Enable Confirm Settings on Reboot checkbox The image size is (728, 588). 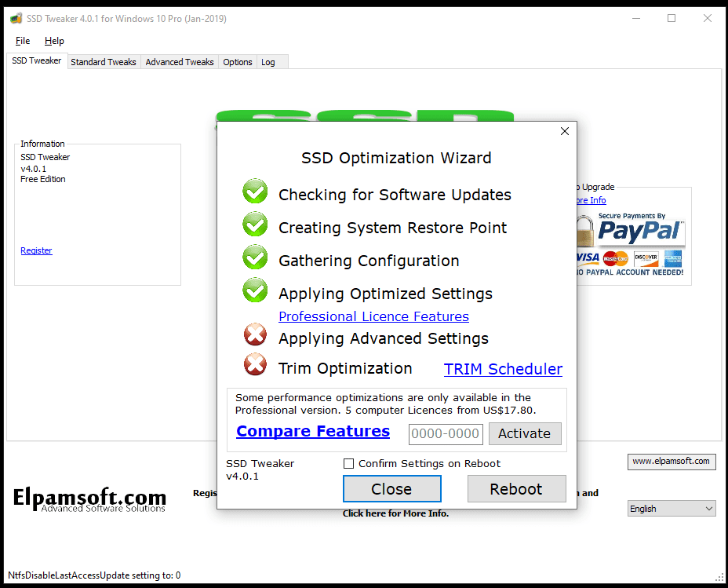point(348,463)
